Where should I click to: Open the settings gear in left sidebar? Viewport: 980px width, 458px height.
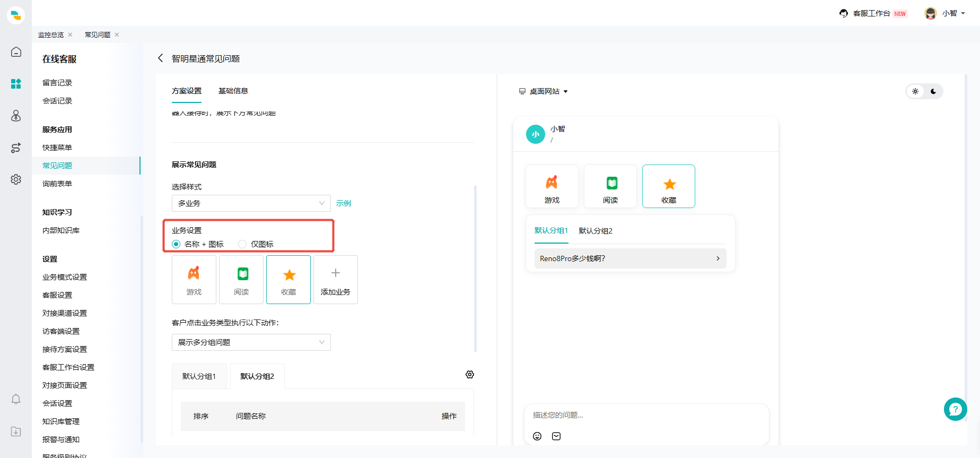(16, 179)
